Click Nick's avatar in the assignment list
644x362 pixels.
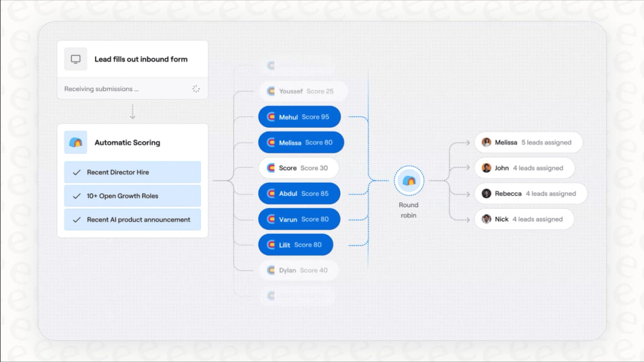(486, 219)
